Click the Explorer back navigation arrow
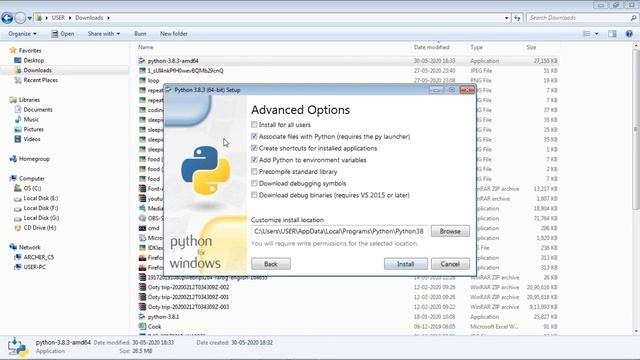The image size is (640, 360). (x=7, y=18)
